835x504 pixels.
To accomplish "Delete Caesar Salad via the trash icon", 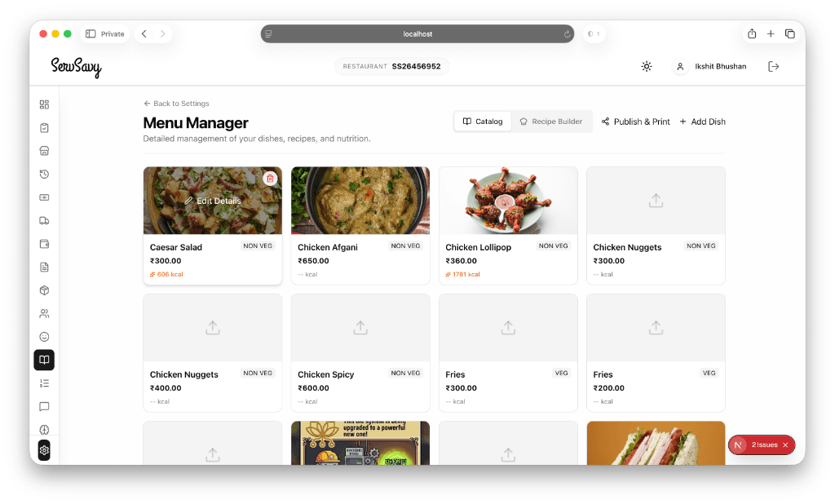I will (270, 177).
